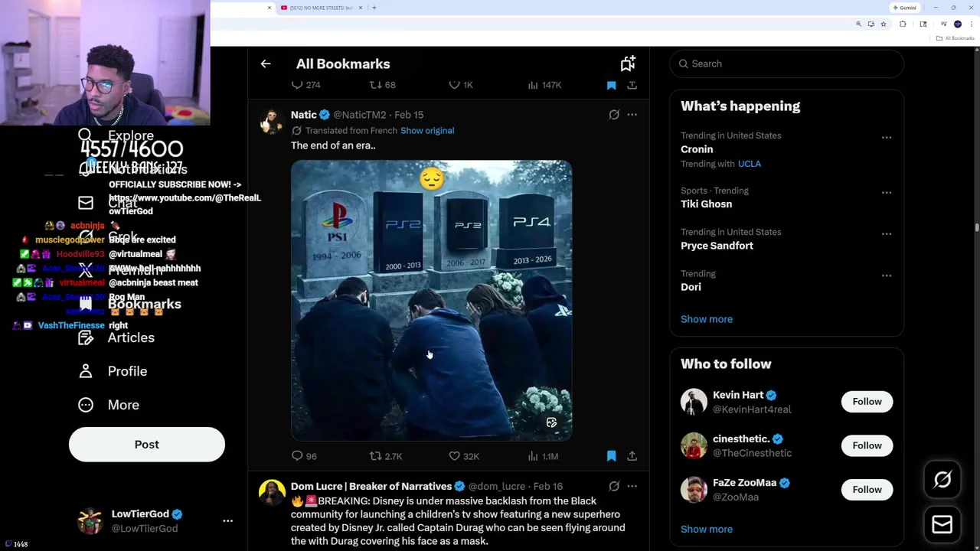
Task: Follow Kevin Hart
Action: point(867,402)
